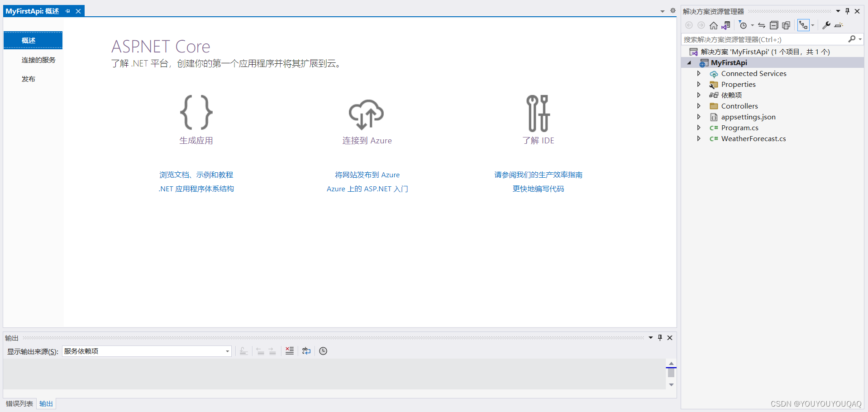Collapse the MyFirstApi project node
This screenshot has height=412, width=868.
coord(689,63)
